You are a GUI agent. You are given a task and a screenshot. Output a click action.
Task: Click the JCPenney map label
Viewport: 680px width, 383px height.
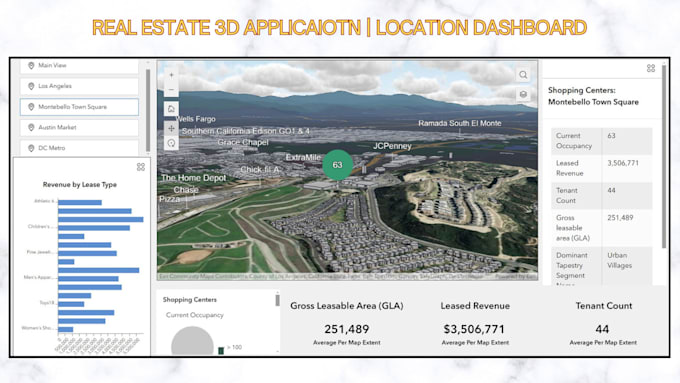[x=392, y=146]
